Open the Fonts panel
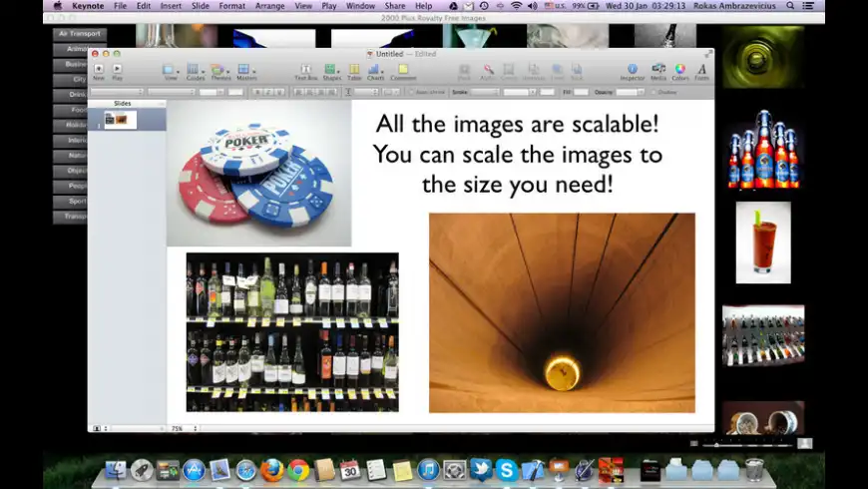The width and height of the screenshot is (868, 489). [702, 72]
